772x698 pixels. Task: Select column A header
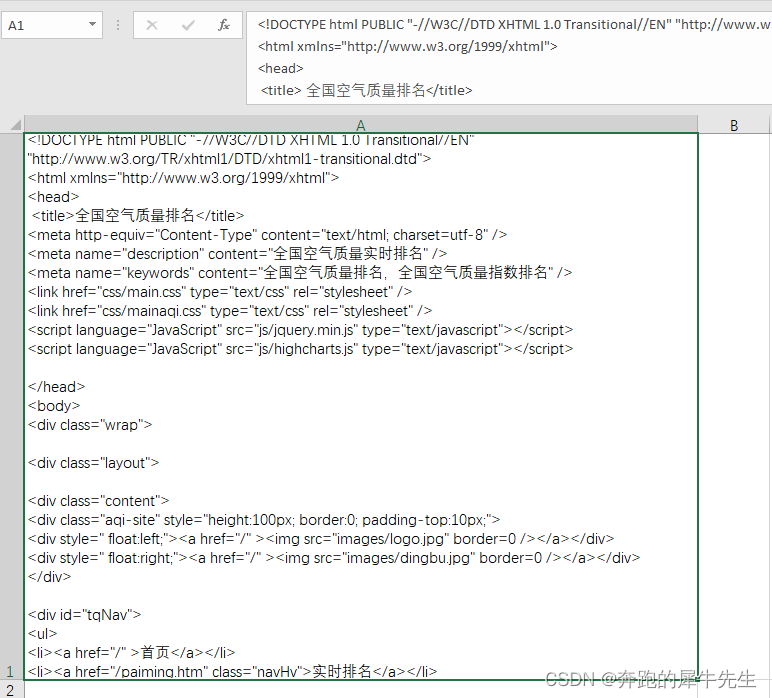tap(361, 125)
